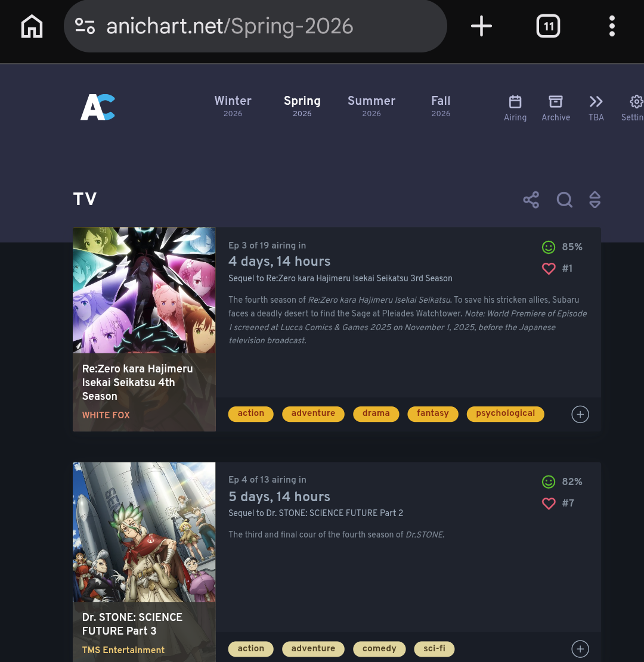Image resolution: width=644 pixels, height=662 pixels.
Task: Click the Dr. STONE 82% smiley score icon
Action: (x=549, y=481)
